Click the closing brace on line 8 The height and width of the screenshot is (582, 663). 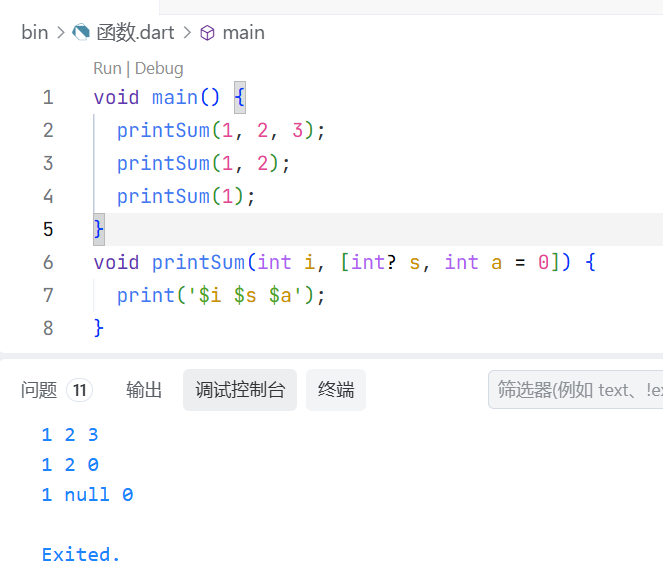tap(99, 328)
